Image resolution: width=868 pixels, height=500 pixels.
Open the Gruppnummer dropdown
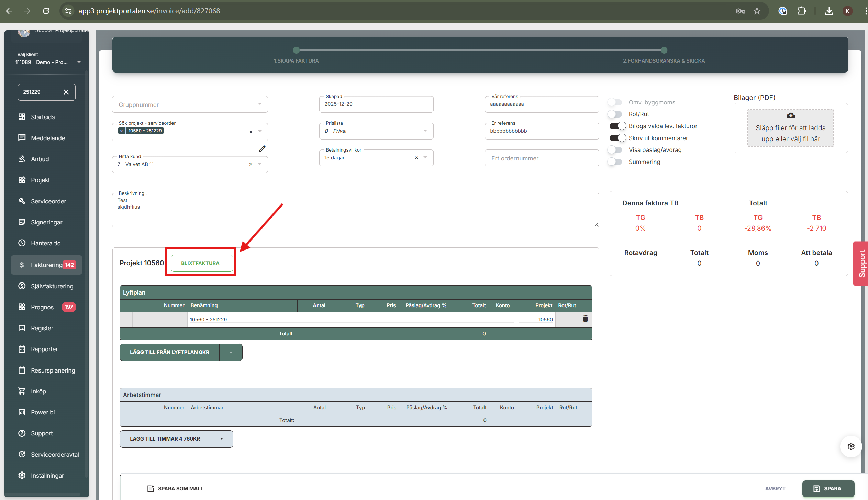(x=260, y=104)
